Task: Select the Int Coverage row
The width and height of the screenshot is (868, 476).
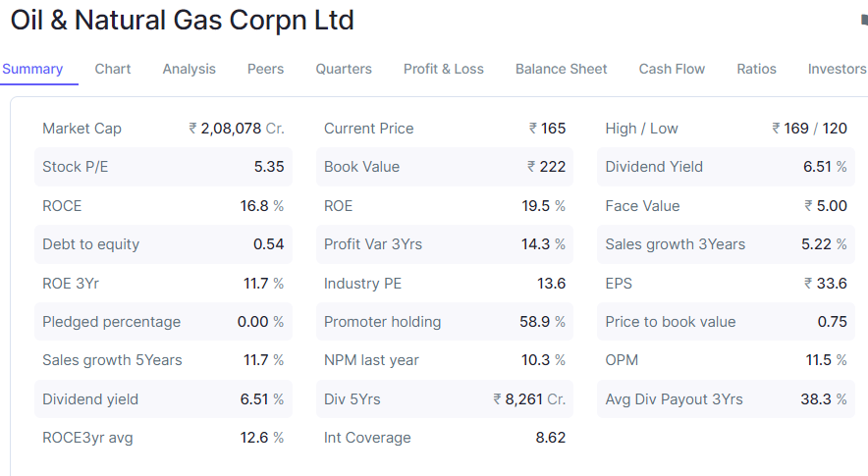Action: (444, 438)
